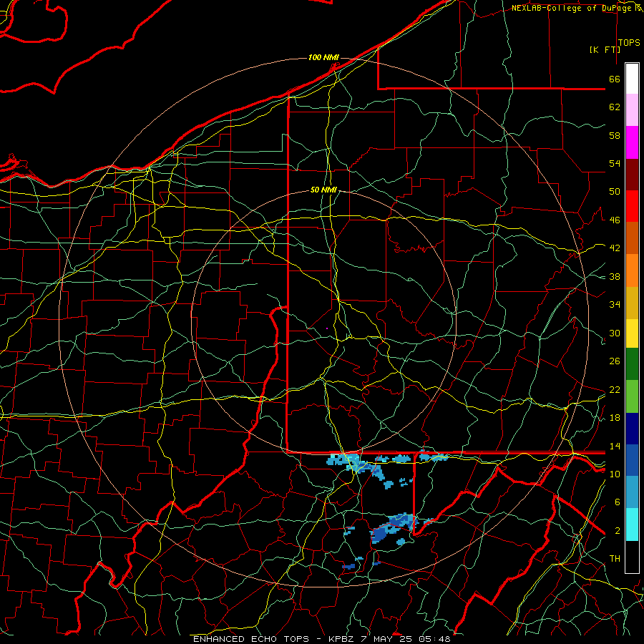Click the K FT units label
The height and width of the screenshot is (644, 644).
tap(605, 49)
